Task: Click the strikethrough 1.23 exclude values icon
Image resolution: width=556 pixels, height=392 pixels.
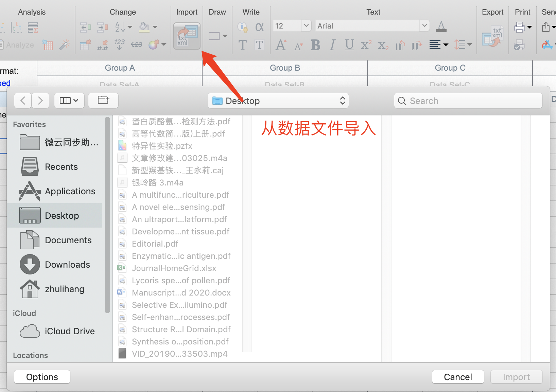Action: pos(136,44)
